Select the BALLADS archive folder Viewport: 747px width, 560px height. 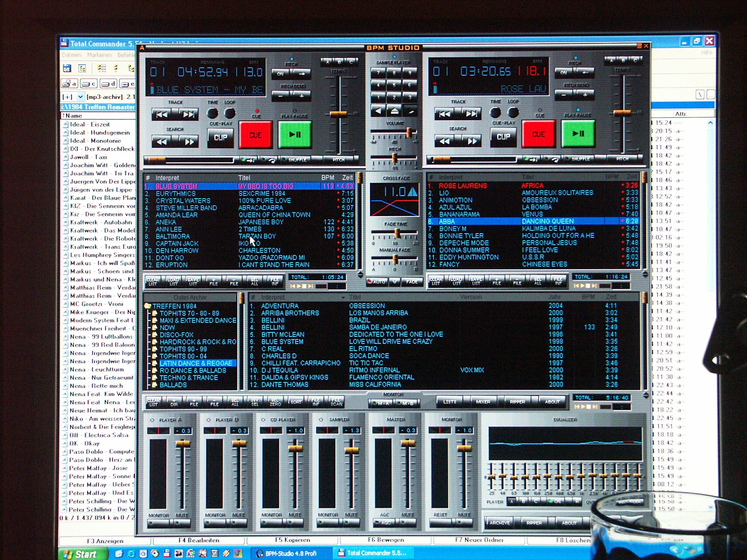pyautogui.click(x=173, y=385)
